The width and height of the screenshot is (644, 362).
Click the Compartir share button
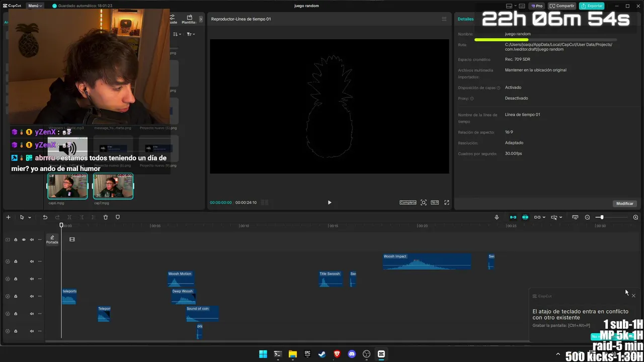pos(562,6)
